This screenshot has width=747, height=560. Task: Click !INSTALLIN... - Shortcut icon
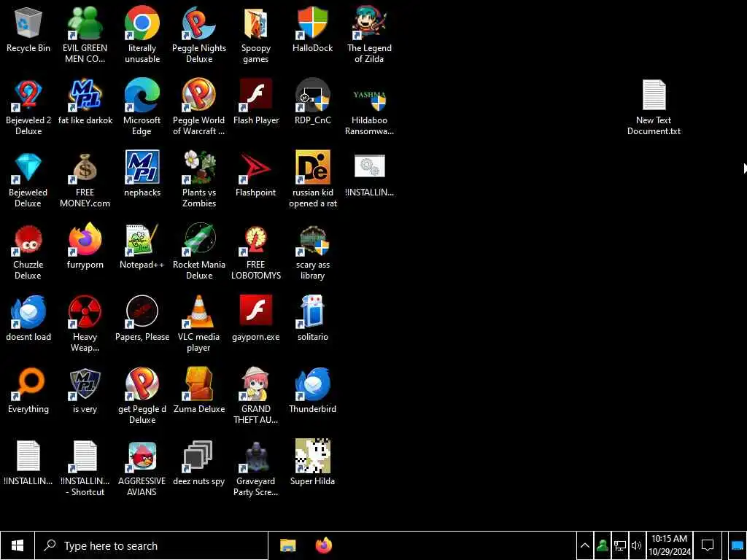tap(85, 468)
